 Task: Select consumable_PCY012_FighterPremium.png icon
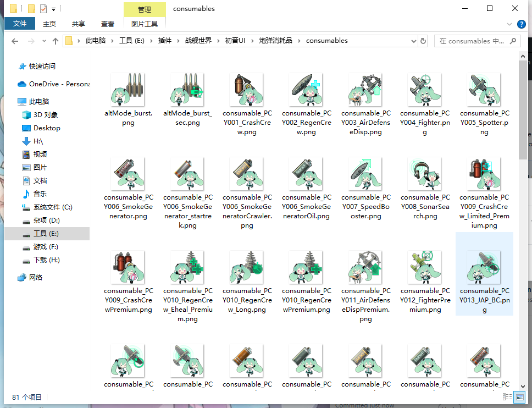tap(425, 267)
